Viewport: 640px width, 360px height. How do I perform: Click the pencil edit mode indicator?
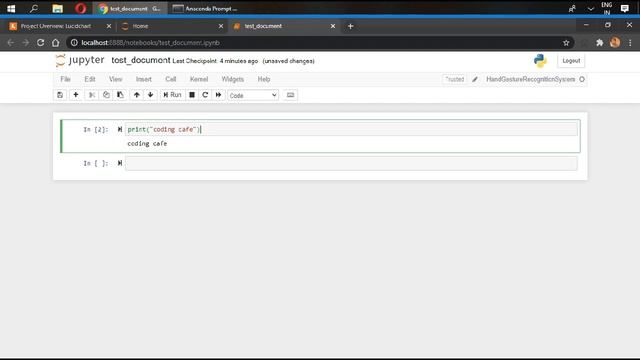(475, 79)
